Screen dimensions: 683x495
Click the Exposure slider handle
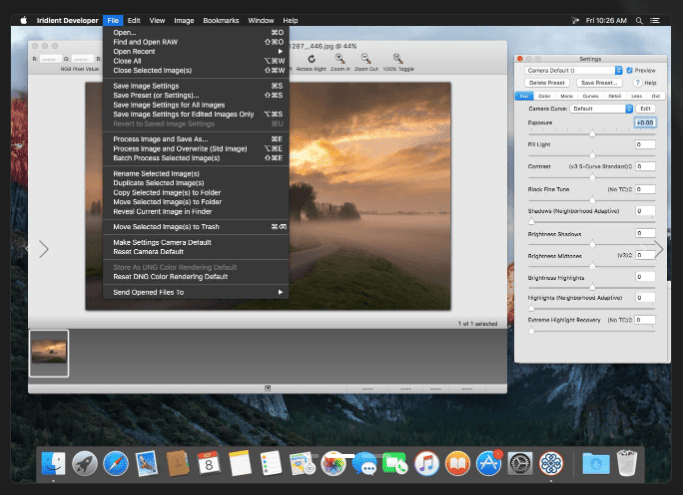pos(592,134)
